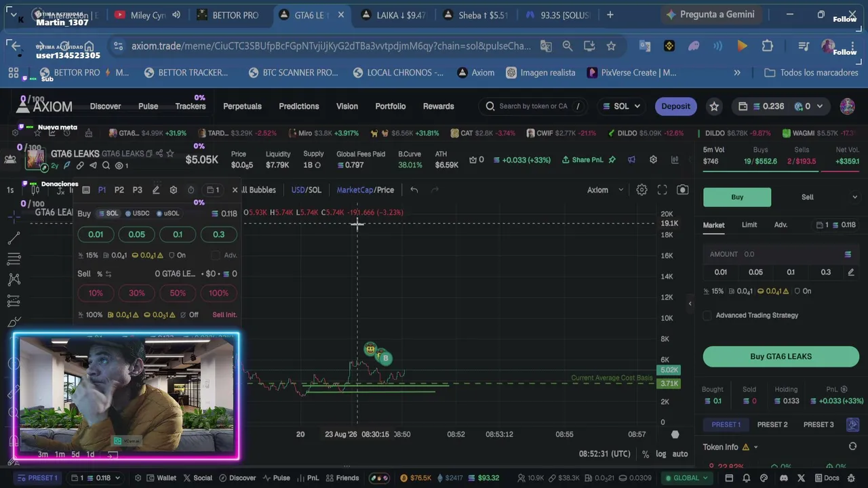Select the crosshair cursor tool
Image resolution: width=868 pixels, height=488 pixels.
(x=14, y=217)
